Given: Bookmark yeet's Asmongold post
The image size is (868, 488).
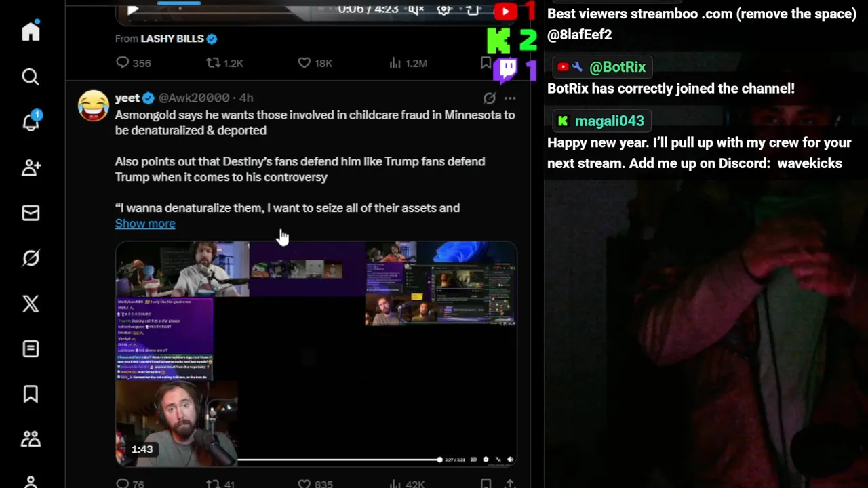Looking at the screenshot, I should coord(486,483).
